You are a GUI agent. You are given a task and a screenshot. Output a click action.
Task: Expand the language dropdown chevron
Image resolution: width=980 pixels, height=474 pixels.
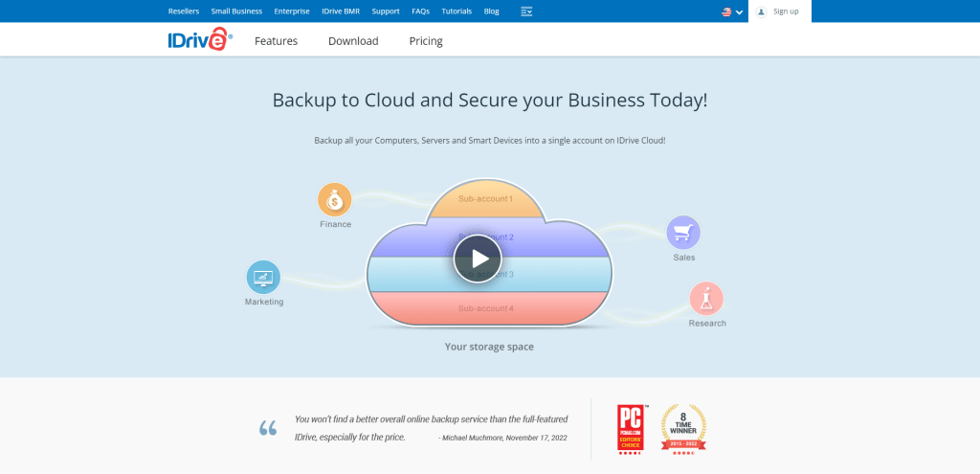(x=740, y=11)
